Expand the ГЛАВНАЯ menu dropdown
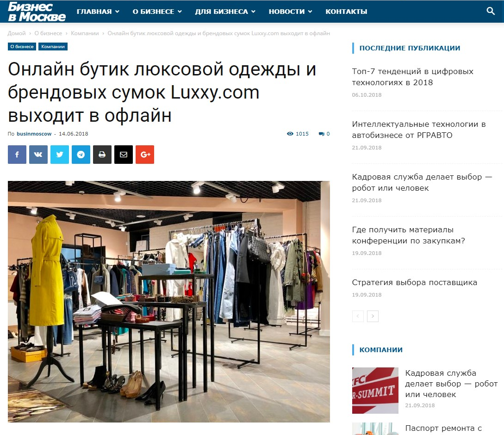Viewport: 504px width, 435px height. tap(98, 12)
